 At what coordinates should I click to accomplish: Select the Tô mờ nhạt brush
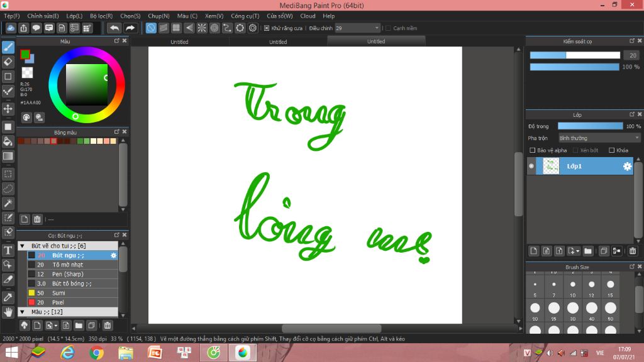click(73, 265)
